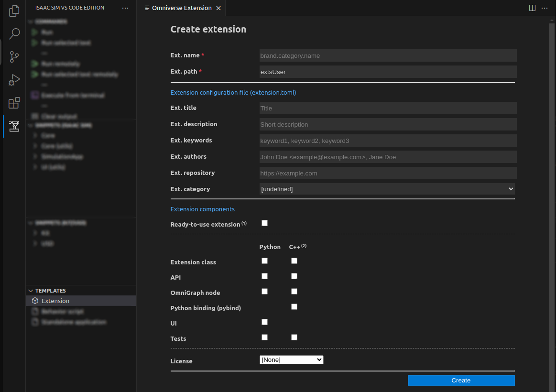Switch to Omniverse Extension tab

(x=181, y=8)
